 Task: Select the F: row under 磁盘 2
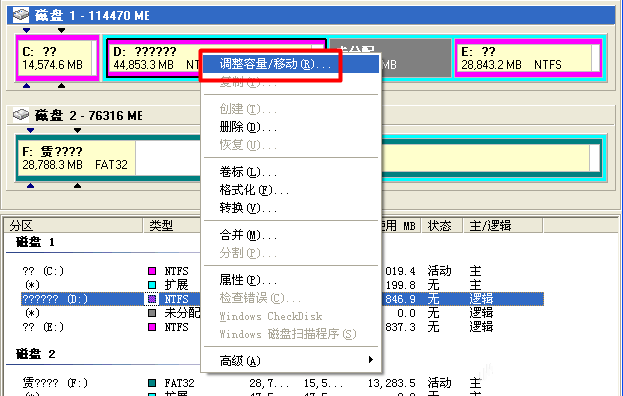pyautogui.click(x=282, y=383)
